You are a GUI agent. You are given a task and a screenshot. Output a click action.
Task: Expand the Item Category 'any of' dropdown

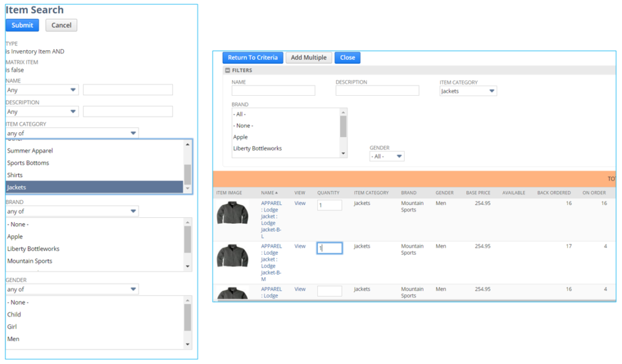click(x=72, y=133)
